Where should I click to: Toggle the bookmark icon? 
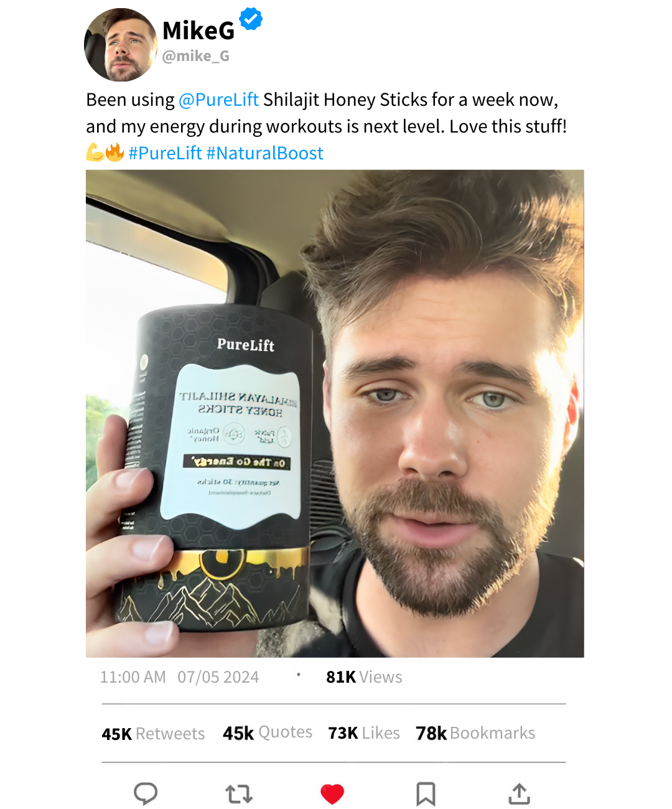click(426, 794)
